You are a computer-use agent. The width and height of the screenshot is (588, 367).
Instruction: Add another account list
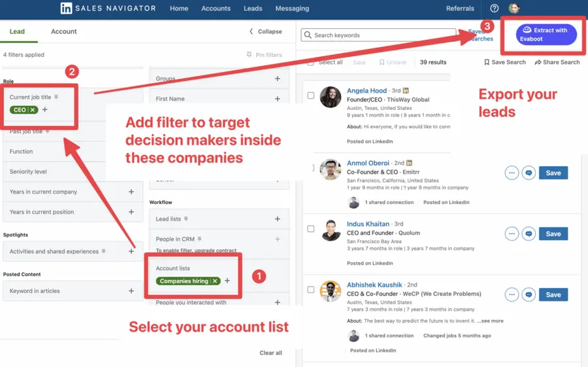[227, 281]
